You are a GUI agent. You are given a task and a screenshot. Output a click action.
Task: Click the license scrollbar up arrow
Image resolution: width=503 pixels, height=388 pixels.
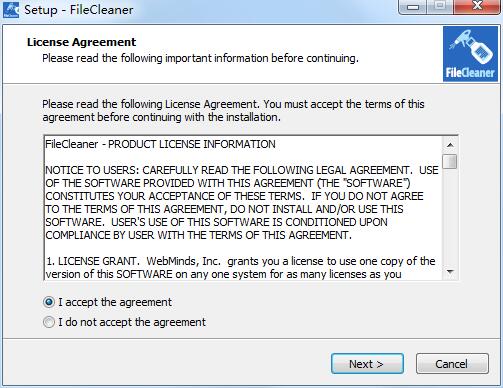pos(450,145)
